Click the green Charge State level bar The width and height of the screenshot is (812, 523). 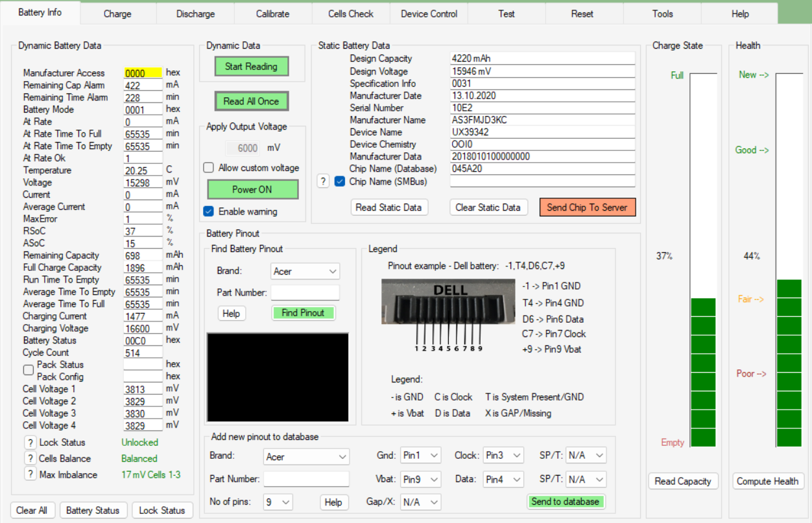703,373
